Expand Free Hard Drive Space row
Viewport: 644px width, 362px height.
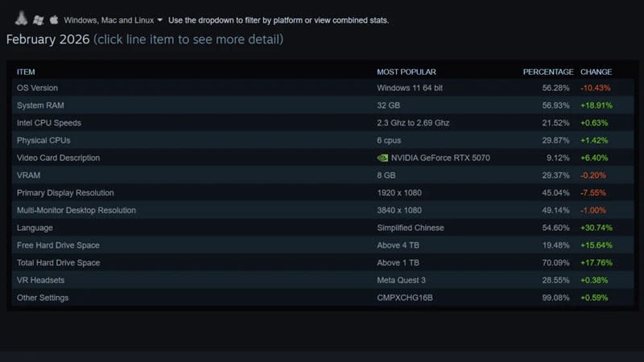coord(58,245)
